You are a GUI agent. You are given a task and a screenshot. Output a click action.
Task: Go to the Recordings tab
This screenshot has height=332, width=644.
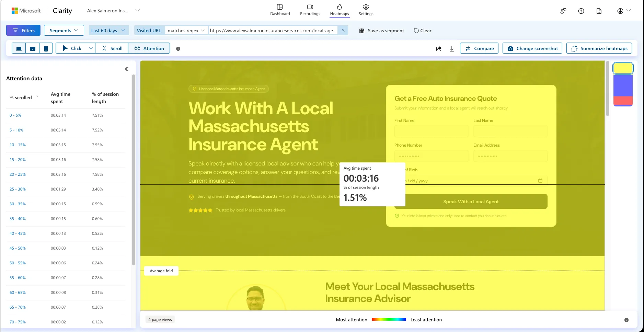(x=310, y=10)
